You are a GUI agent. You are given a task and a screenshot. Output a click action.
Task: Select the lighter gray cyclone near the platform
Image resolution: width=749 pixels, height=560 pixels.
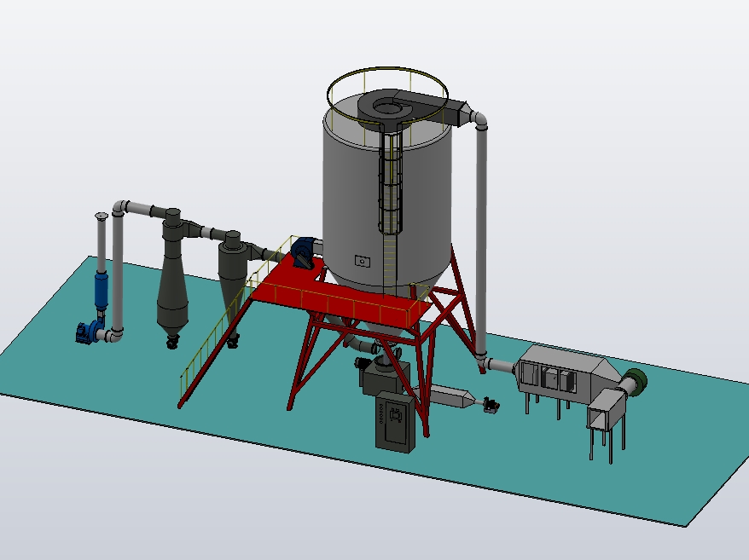click(x=232, y=281)
